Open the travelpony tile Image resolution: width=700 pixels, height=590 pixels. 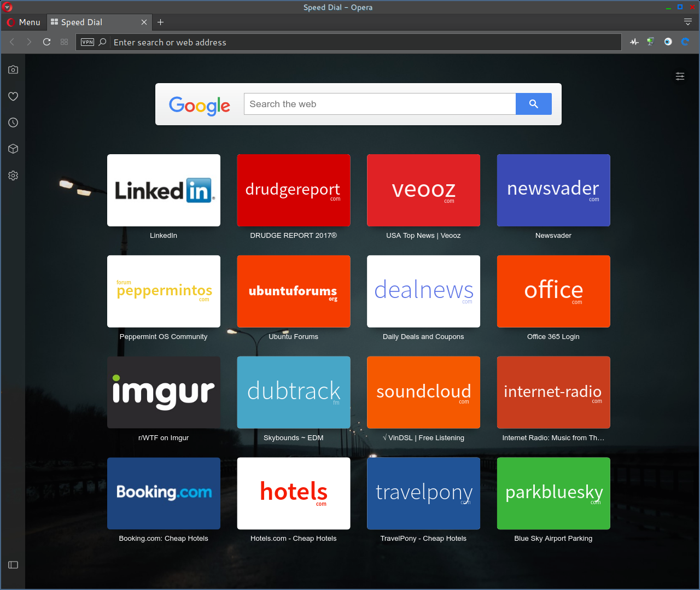423,493
